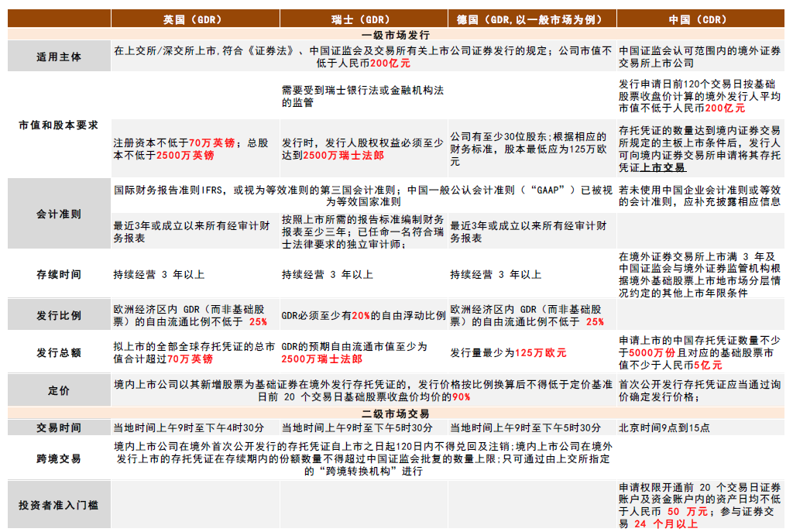Click the 中国（CDR）column header

coord(700,19)
